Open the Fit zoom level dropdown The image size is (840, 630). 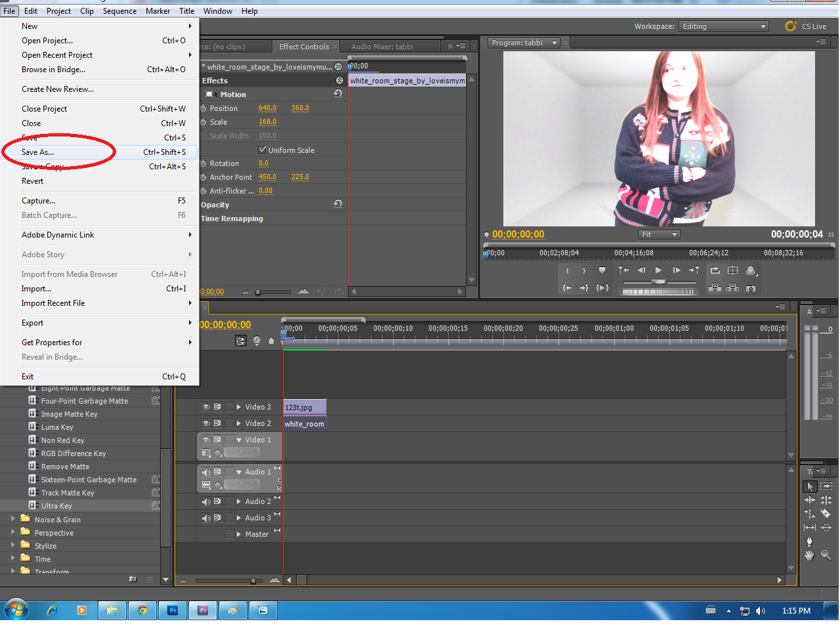(x=660, y=234)
